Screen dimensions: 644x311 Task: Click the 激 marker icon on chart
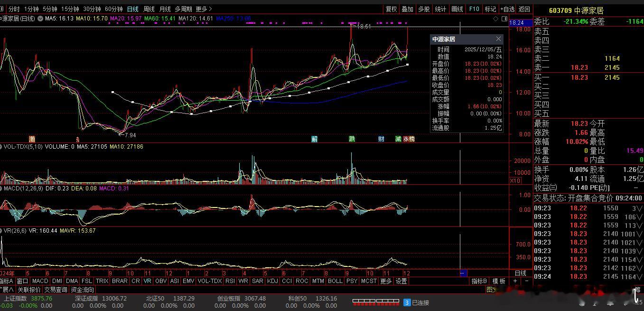click(32, 139)
